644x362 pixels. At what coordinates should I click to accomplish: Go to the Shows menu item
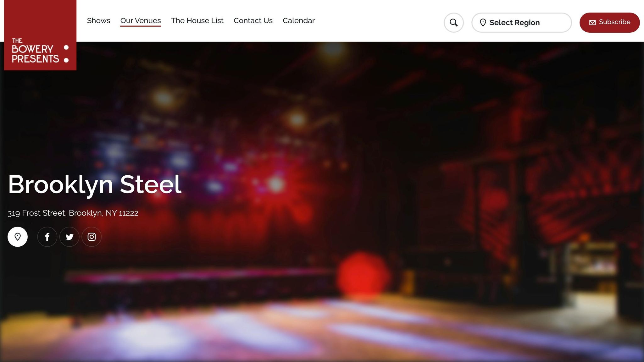point(98,21)
